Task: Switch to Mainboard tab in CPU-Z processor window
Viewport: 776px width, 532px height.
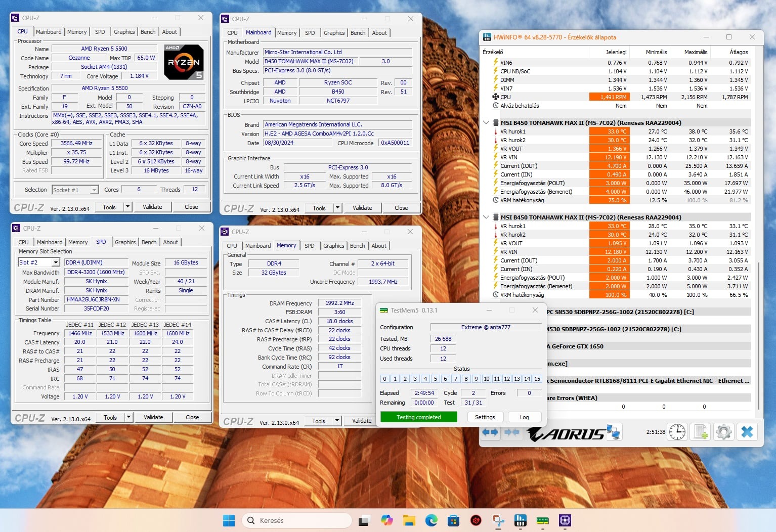Action: (49, 32)
